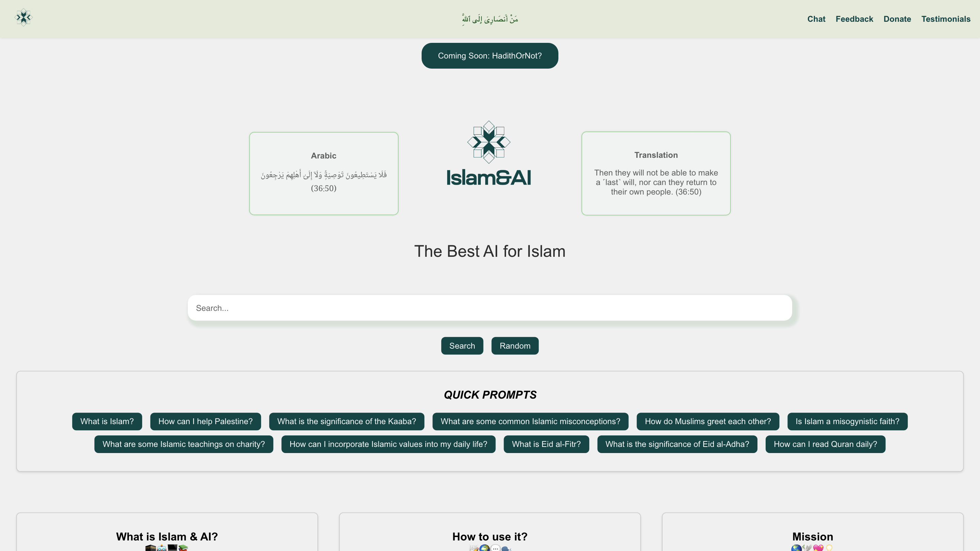Select the 'How can I help Palestine?' prompt
The image size is (980, 551).
(206, 421)
